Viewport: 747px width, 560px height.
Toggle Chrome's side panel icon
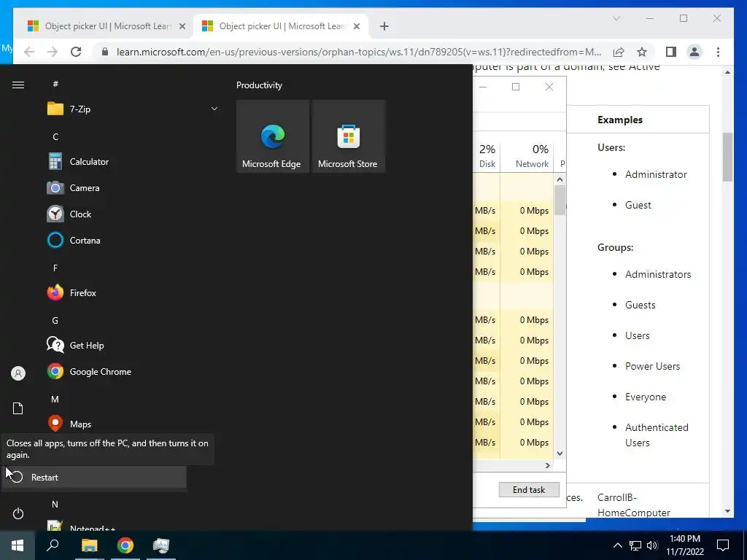pyautogui.click(x=671, y=52)
